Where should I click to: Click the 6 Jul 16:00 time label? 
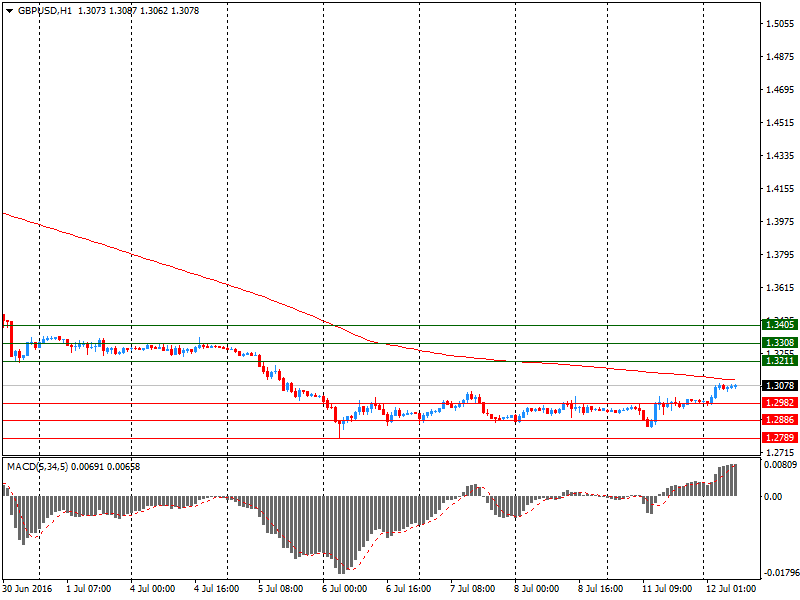408,589
